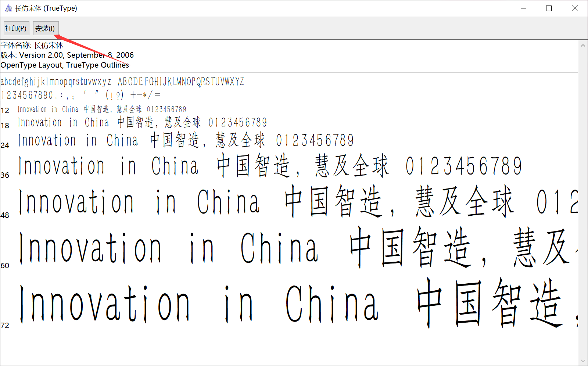The width and height of the screenshot is (588, 366).
Task: Click the size 18 sample line
Action: [x=142, y=122]
